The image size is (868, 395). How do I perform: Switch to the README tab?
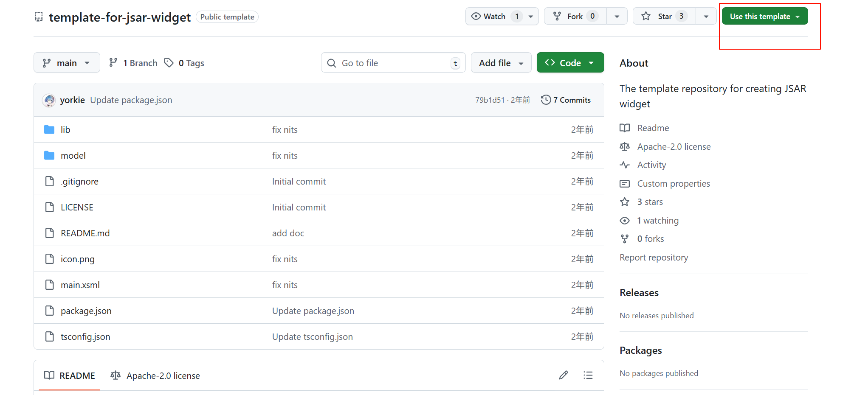(70, 375)
